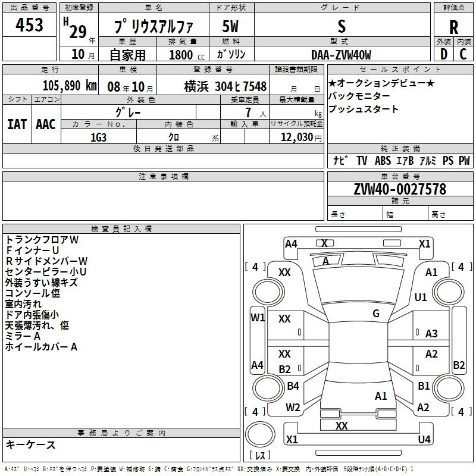The width and height of the screenshot is (476, 476).
Task: Select damage mark W1 on diagram
Action: point(258,318)
